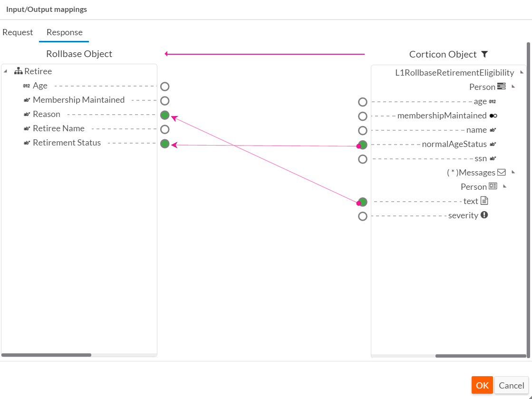Select the membershipMaintained connector circle
Image resolution: width=532 pixels, height=399 pixels.
363,117
